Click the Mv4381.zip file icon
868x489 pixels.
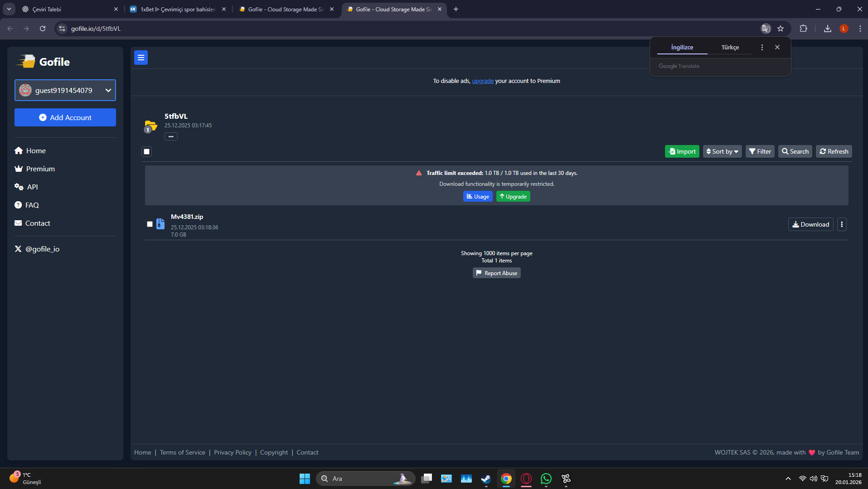pos(160,224)
